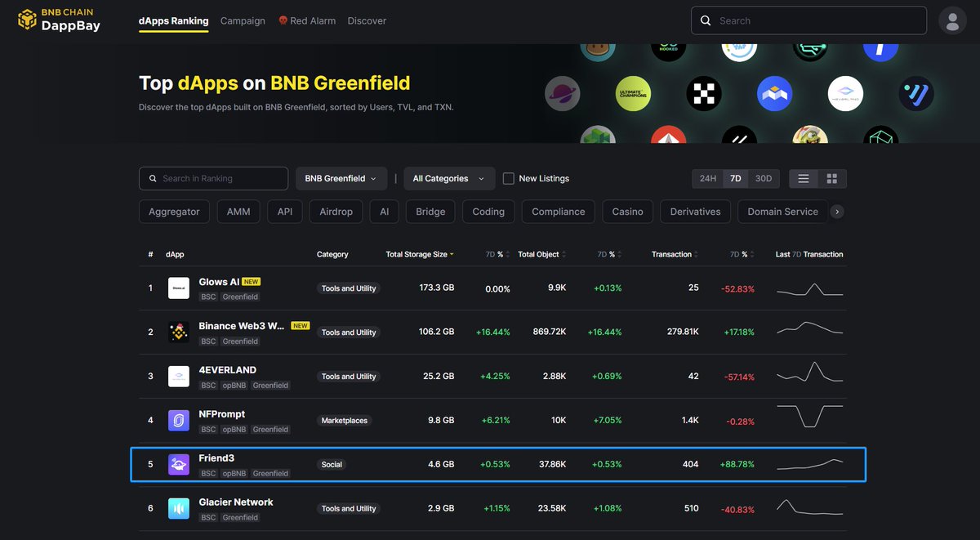Click the Red Alarm skull icon
The image size is (980, 540).
click(283, 20)
